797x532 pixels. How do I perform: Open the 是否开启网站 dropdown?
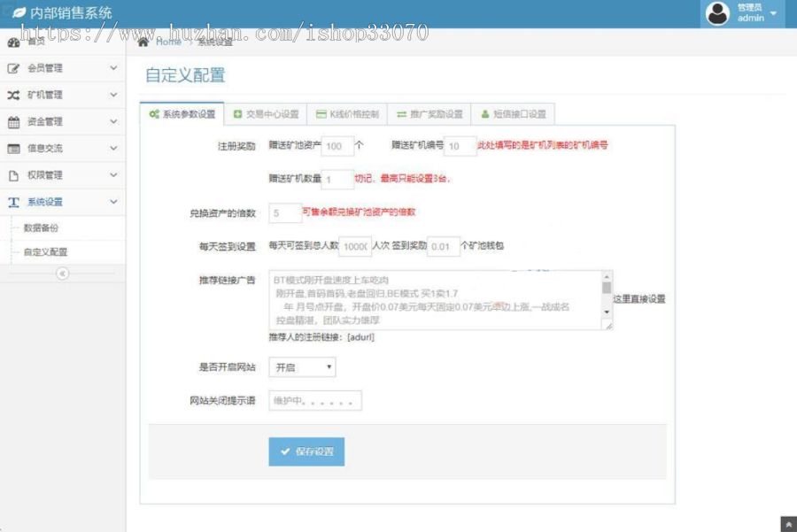point(301,366)
